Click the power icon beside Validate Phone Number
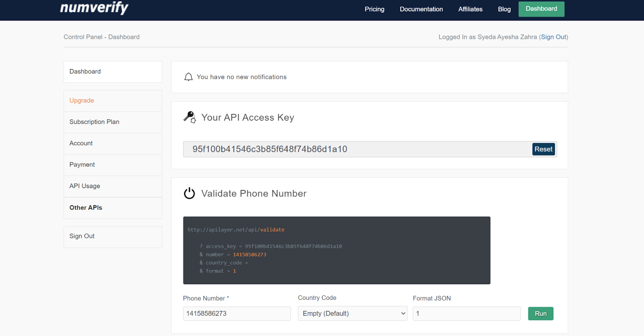Viewport: 644px width, 336px height. point(190,193)
